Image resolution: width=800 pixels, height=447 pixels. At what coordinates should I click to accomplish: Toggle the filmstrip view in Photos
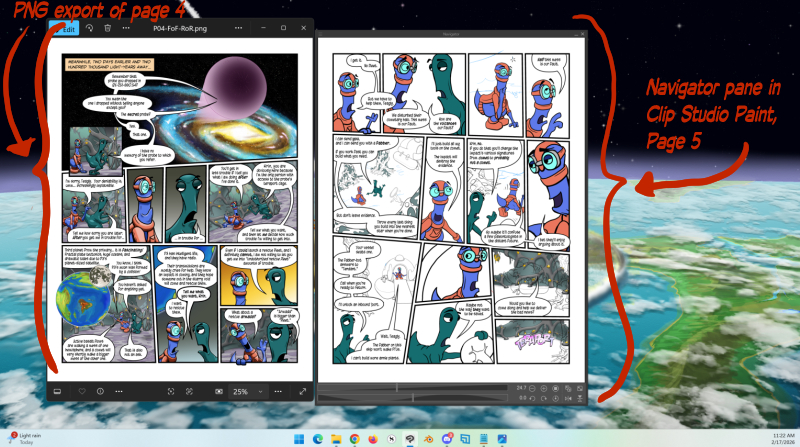[56, 391]
